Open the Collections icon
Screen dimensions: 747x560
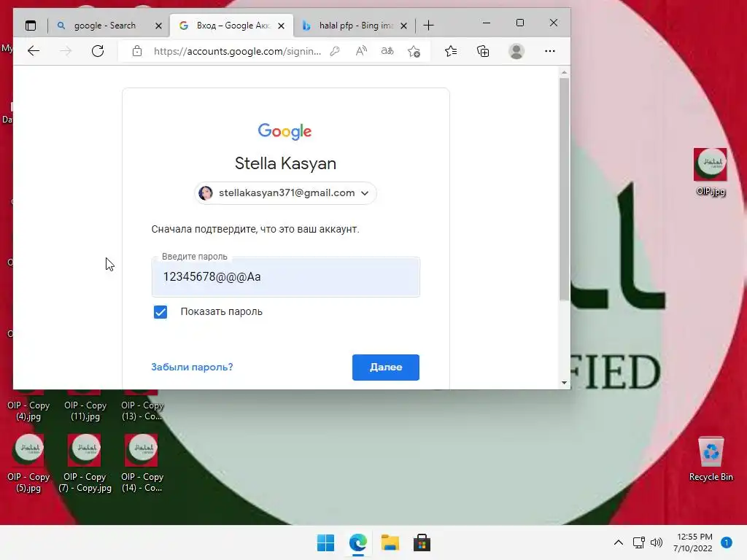click(x=483, y=51)
